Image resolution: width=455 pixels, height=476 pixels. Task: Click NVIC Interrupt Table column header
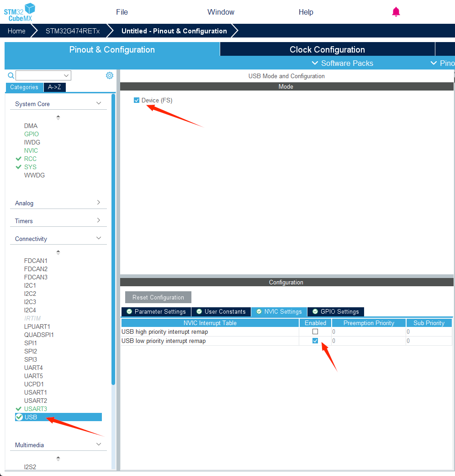tap(210, 323)
